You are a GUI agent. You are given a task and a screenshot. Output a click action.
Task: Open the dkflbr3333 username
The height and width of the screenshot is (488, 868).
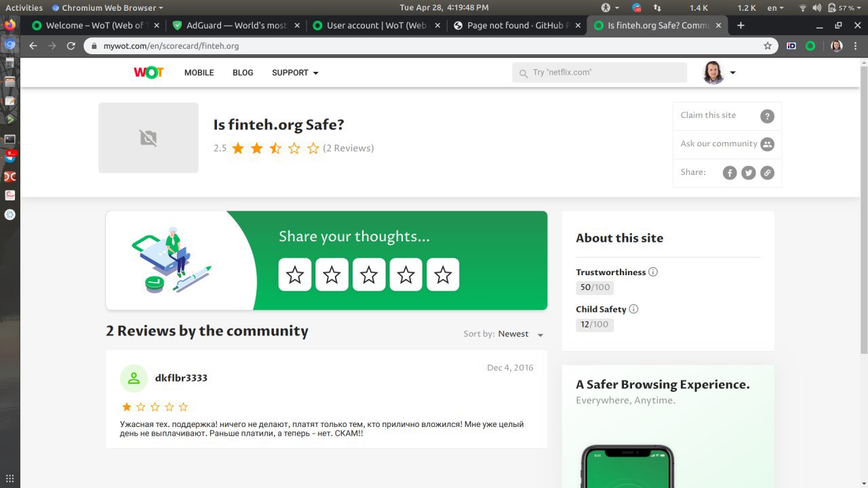(181, 378)
